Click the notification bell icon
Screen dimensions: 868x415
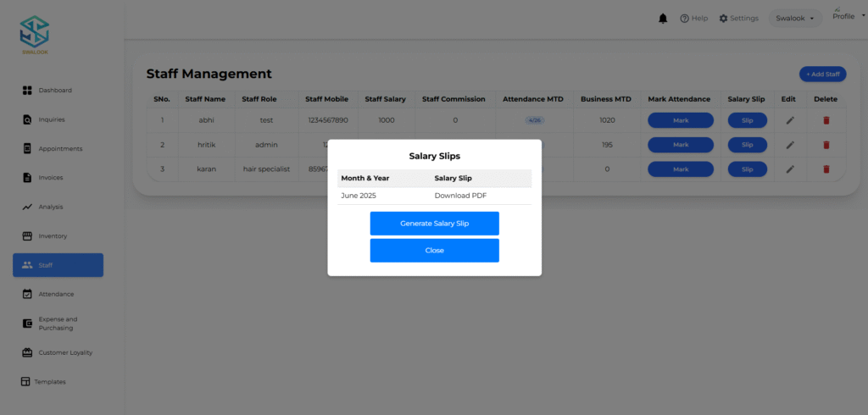pyautogui.click(x=663, y=19)
